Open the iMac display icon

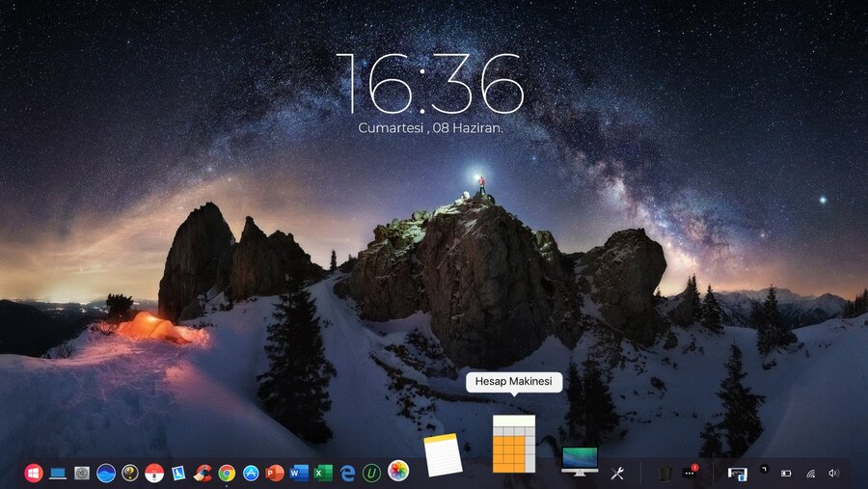[x=580, y=460]
